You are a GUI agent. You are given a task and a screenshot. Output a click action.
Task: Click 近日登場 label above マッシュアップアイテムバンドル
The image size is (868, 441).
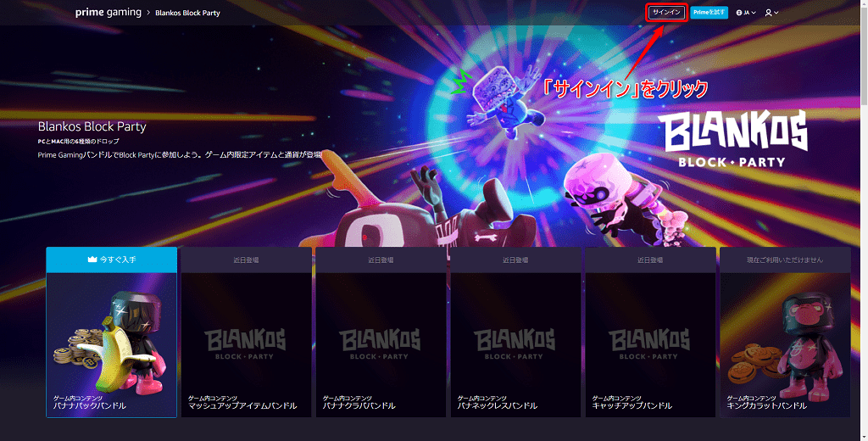click(x=247, y=260)
